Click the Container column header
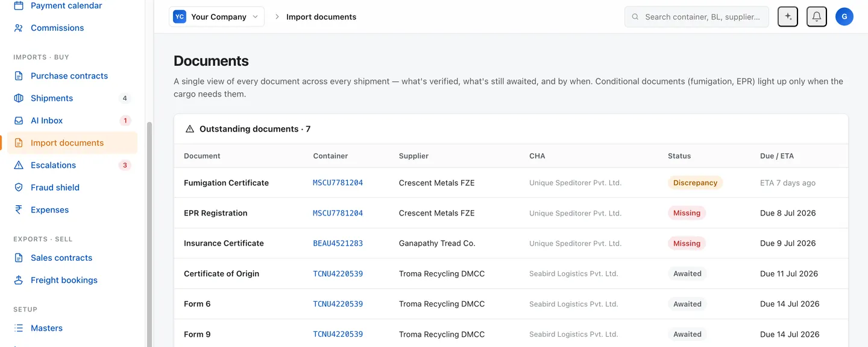The image size is (868, 347). [x=330, y=156]
